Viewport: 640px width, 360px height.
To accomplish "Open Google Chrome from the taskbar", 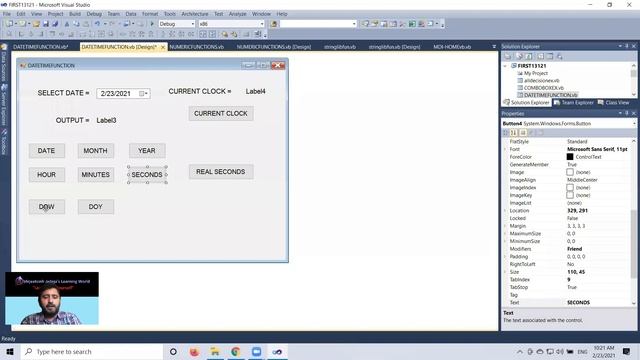I will (236, 351).
